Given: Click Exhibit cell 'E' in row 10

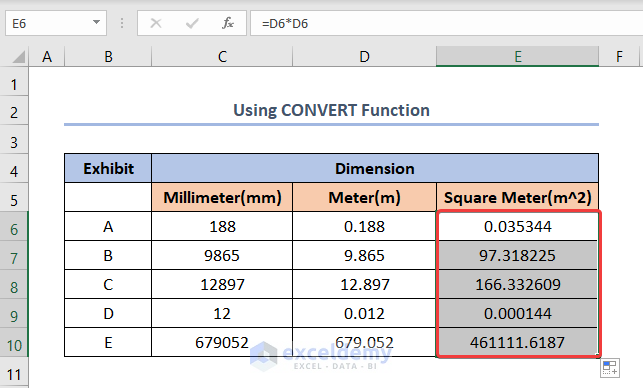Looking at the screenshot, I should pos(108,342).
